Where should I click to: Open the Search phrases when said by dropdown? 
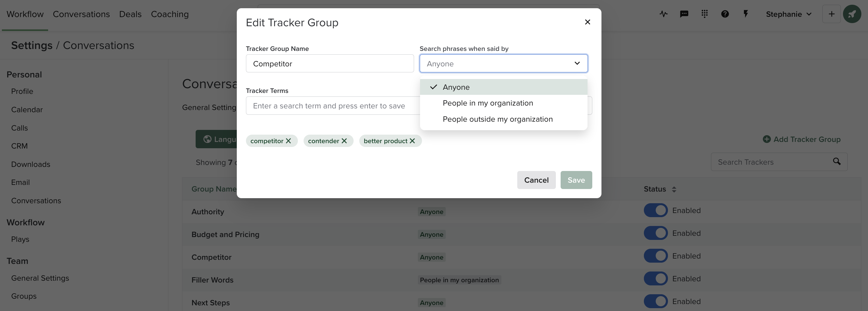(503, 63)
